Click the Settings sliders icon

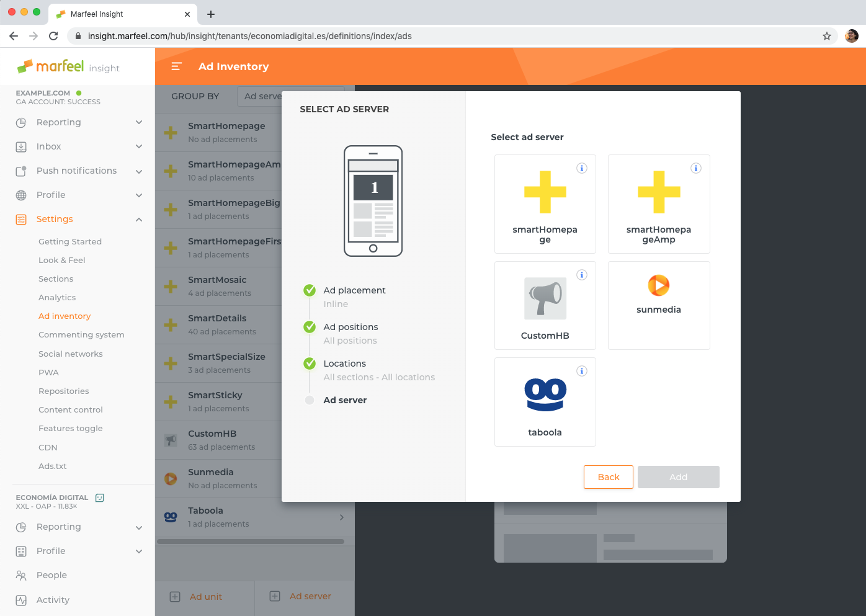click(21, 220)
